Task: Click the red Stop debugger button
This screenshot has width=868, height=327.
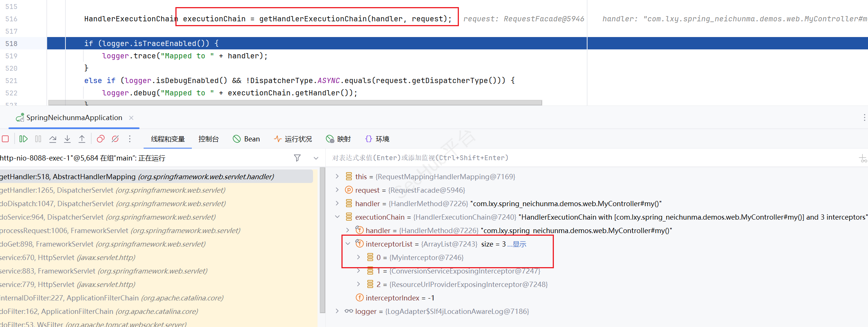Action: point(5,139)
